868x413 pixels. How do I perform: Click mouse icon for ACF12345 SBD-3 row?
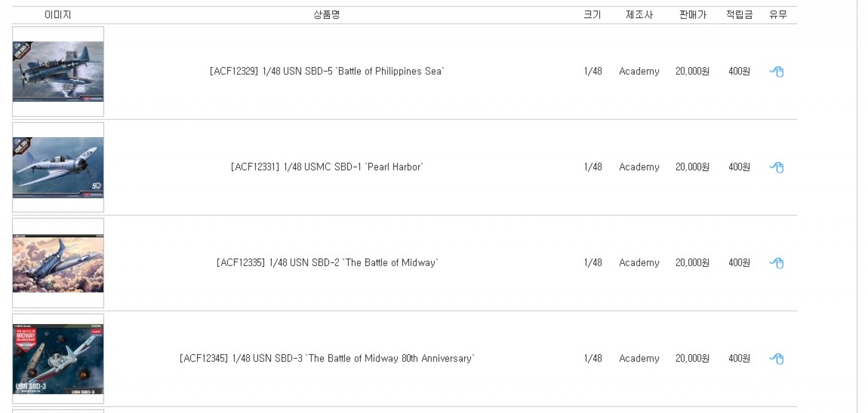coord(777,359)
